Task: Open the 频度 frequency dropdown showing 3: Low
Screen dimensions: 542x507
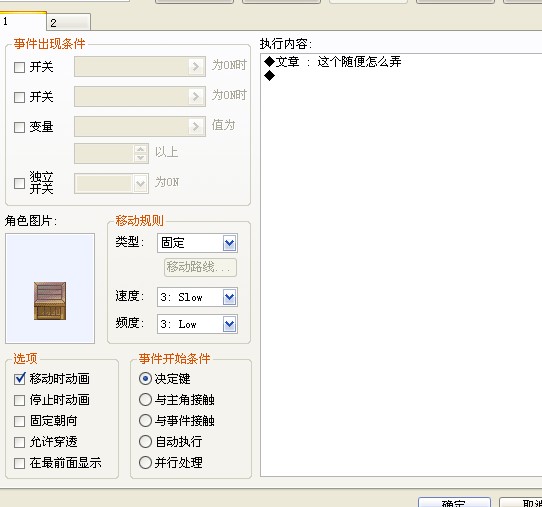Action: tap(197, 324)
